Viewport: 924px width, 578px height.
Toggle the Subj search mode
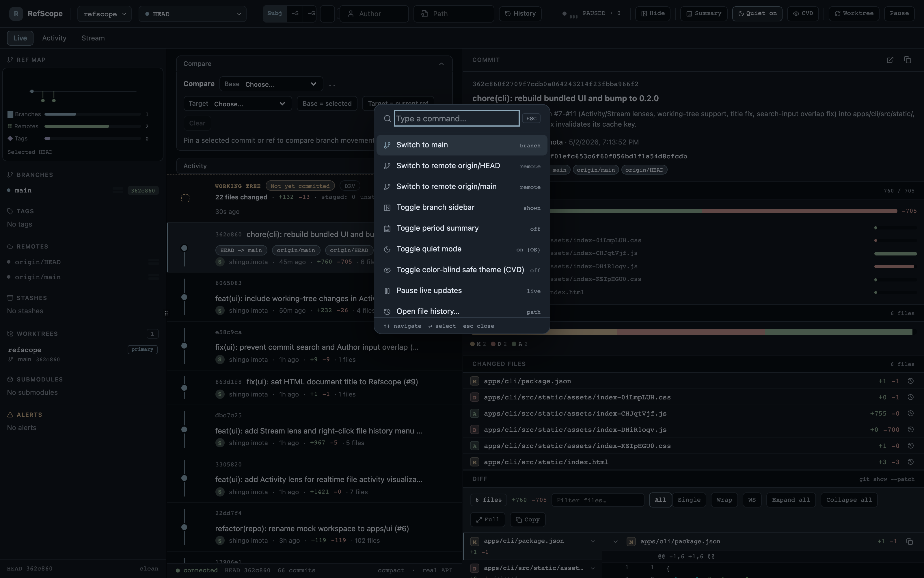coord(275,14)
